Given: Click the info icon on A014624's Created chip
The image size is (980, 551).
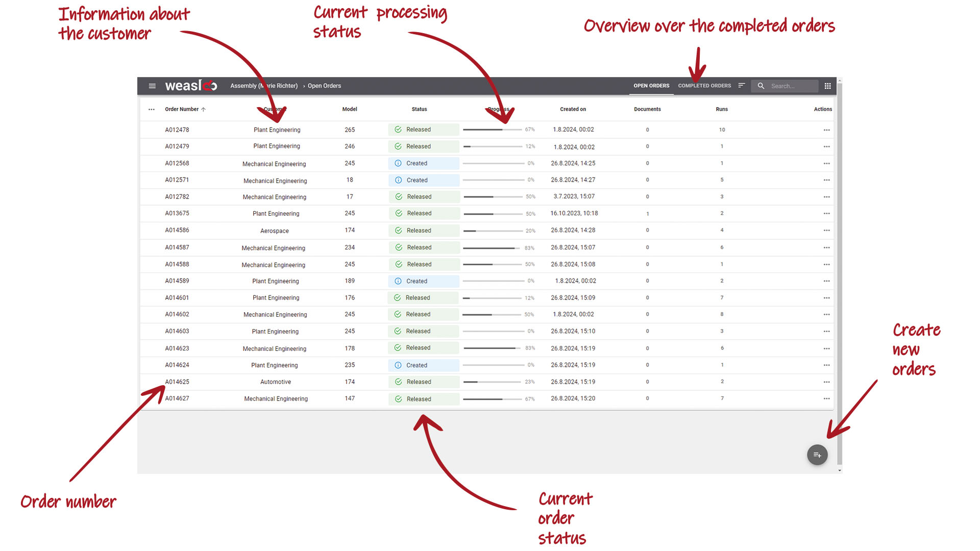Looking at the screenshot, I should (x=399, y=365).
